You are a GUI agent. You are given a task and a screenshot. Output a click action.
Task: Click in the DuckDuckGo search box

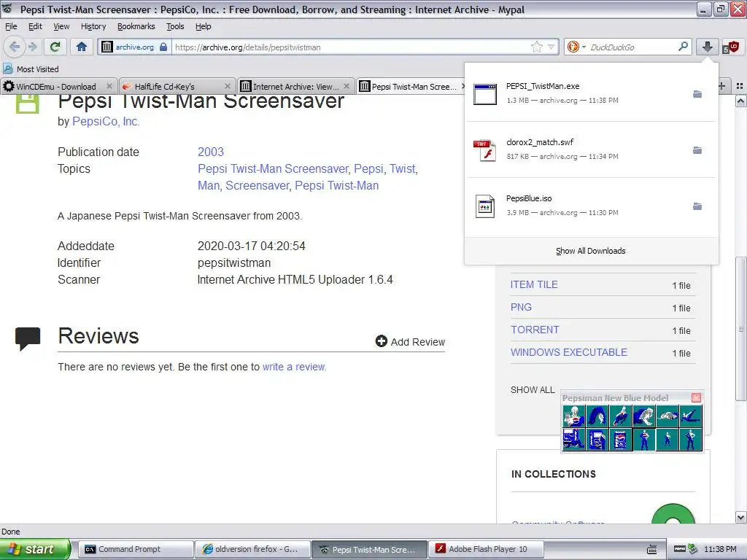coord(632,47)
